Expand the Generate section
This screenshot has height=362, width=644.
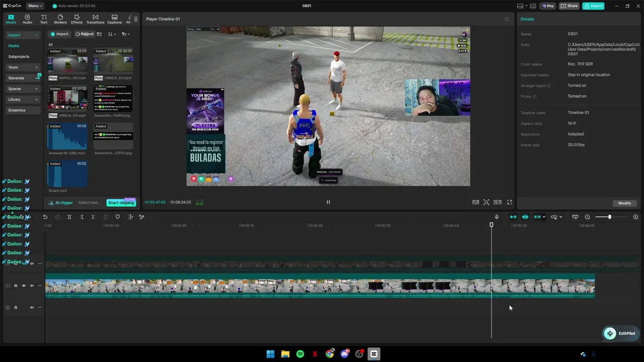36,78
